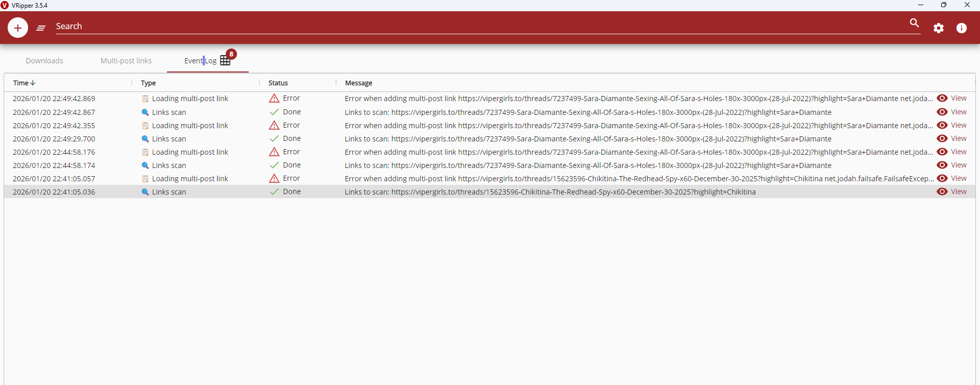Click eye icon for the 22:49:29.700 row

pos(942,138)
